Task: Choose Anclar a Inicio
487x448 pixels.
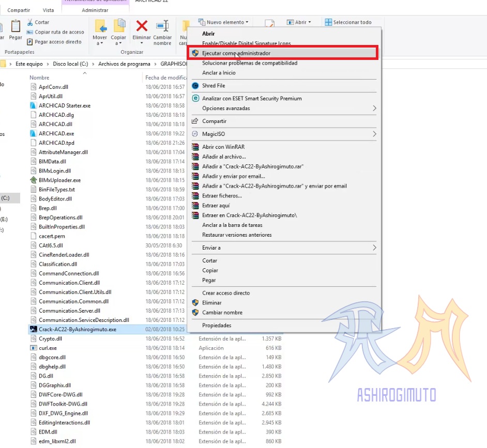Action: coord(219,73)
